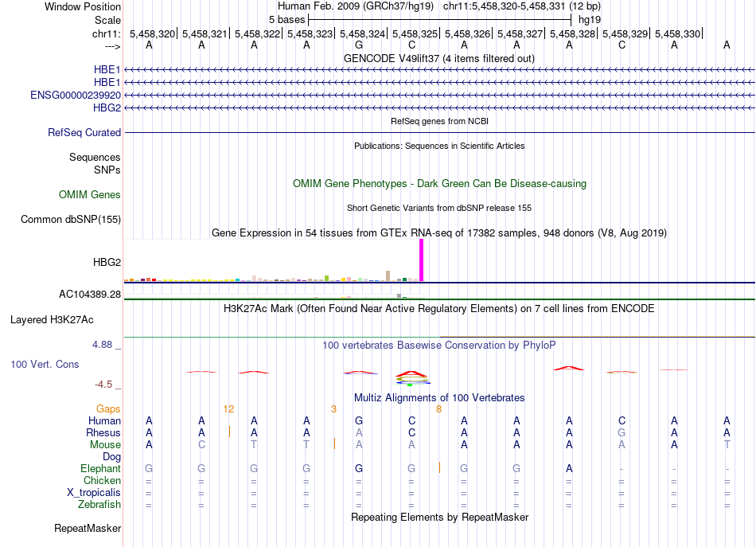Click the G base in the reference sequence row

359,45
